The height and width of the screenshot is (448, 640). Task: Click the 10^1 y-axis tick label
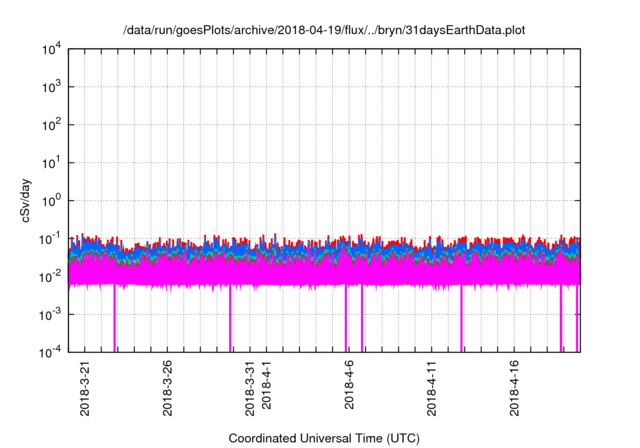coord(51,163)
